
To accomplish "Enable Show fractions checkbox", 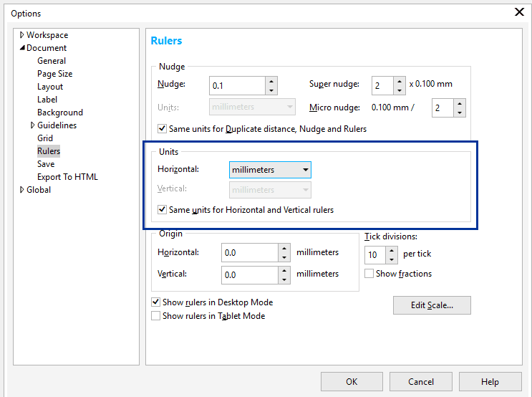I will pos(369,274).
